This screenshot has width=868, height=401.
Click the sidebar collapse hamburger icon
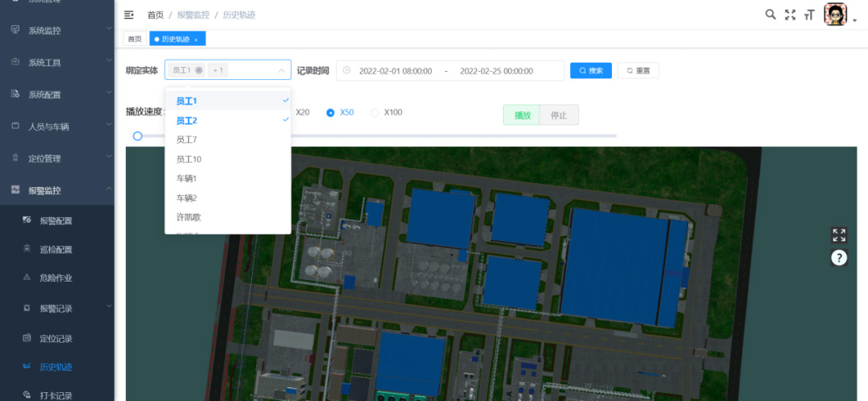[x=129, y=15]
